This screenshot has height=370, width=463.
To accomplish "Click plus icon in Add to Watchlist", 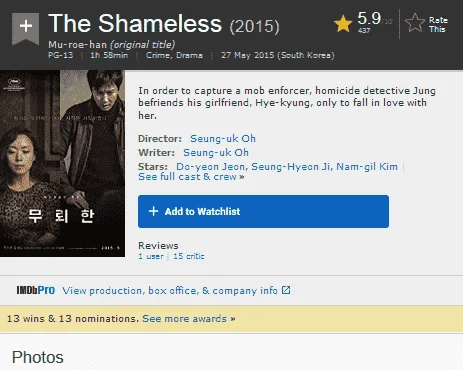I will tap(153, 211).
